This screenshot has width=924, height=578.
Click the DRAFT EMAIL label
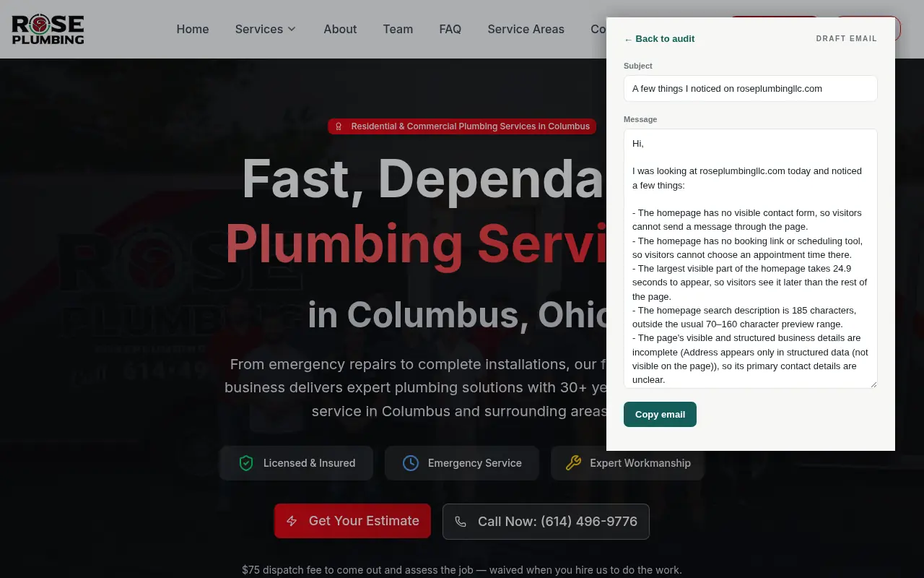pos(847,39)
